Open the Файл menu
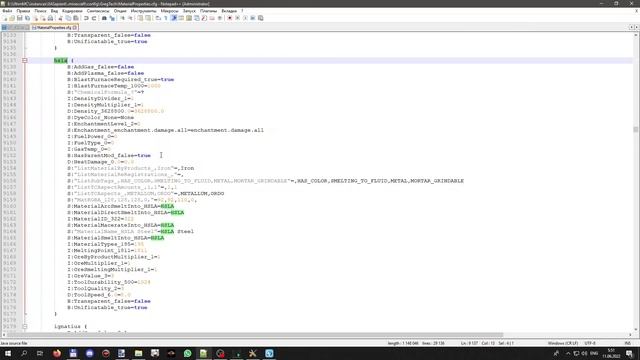 coord(7,11)
